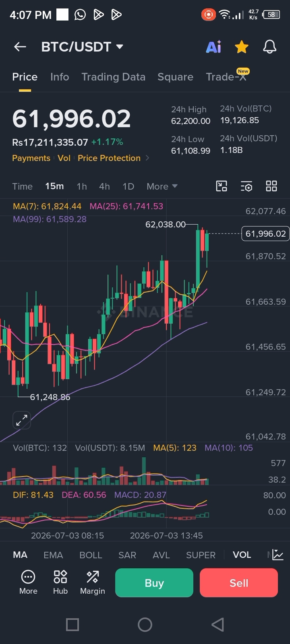
Task: Expand chart to fullscreen icon
Action: (x=22, y=420)
